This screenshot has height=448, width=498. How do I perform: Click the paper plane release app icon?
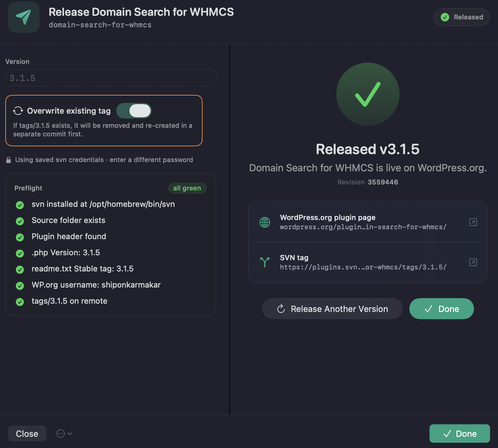click(24, 17)
